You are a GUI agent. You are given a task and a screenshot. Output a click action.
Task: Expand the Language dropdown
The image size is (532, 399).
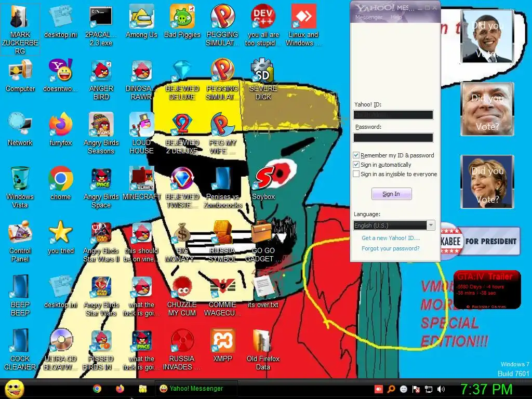[431, 225]
